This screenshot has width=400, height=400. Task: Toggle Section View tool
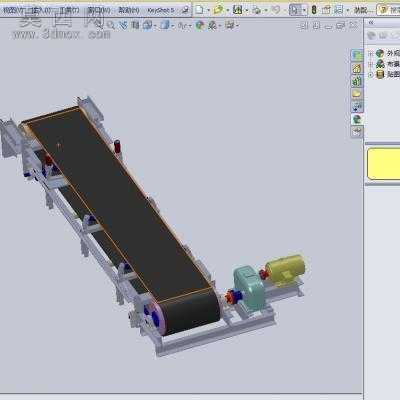click(x=135, y=25)
